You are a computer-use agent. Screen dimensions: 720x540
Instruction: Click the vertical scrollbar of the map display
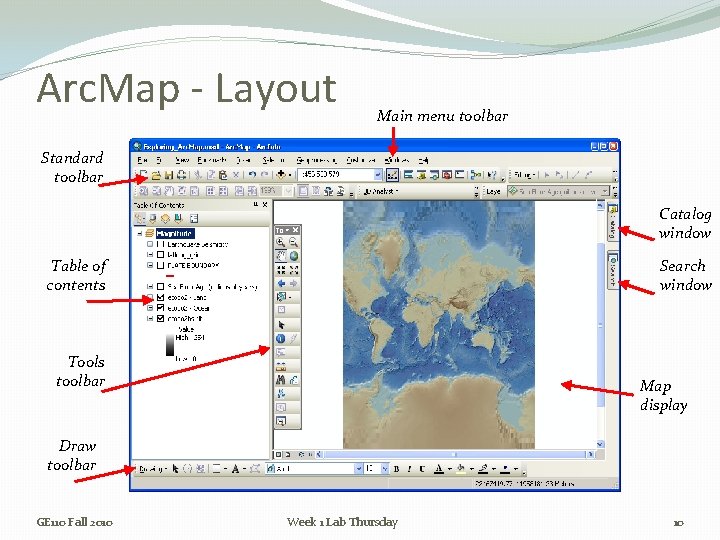(600, 325)
